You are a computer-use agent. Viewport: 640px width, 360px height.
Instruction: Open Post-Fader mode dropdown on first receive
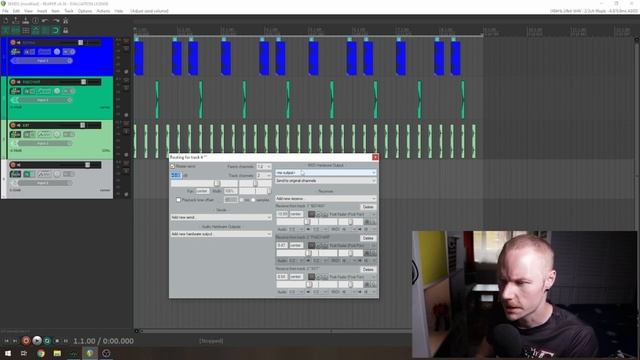[353, 214]
